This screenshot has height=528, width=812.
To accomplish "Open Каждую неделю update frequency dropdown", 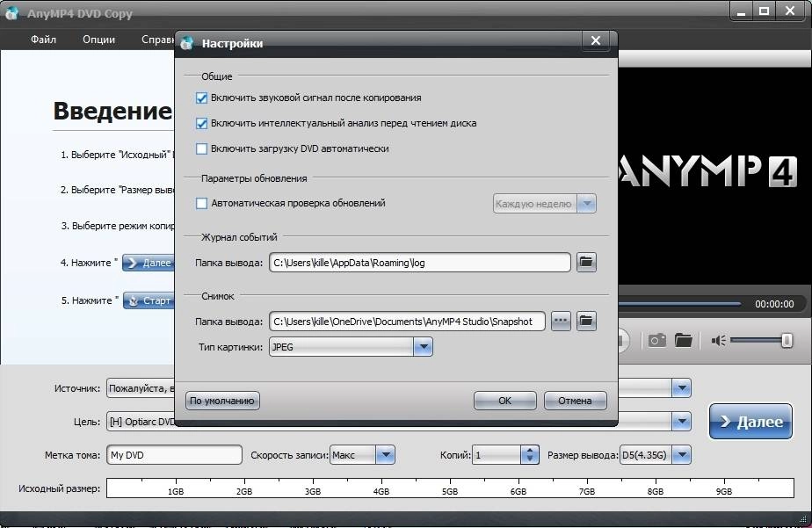I will coord(587,204).
